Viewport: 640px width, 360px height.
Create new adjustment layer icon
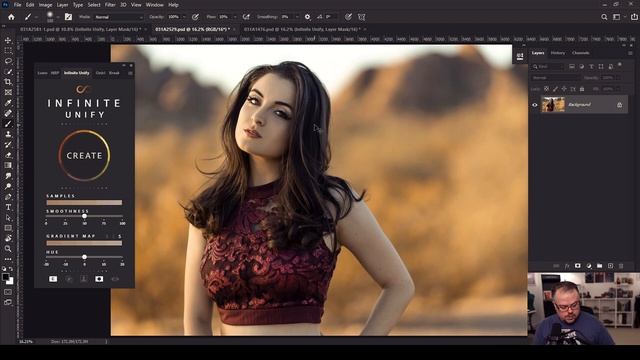point(589,266)
